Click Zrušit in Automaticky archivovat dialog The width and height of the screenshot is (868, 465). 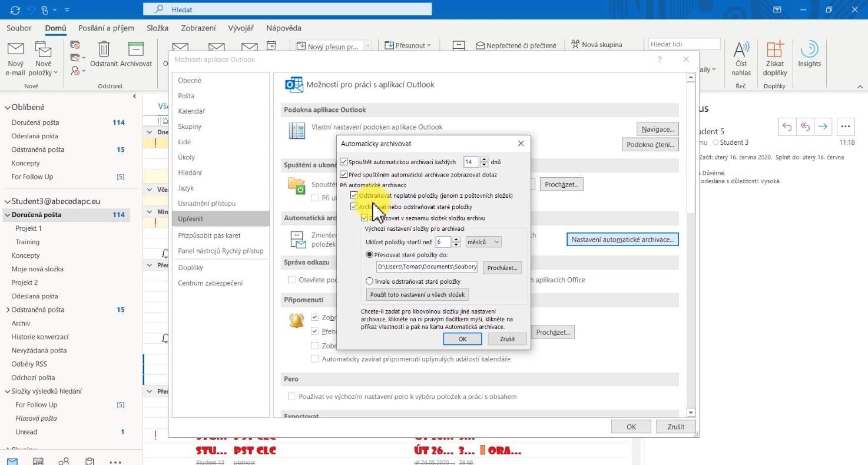coord(507,339)
